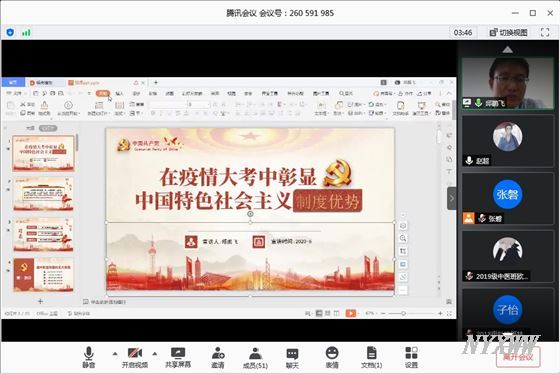Viewport: 560px width, 373px height.
Task: Open the 表情 emoji reactions
Action: point(332,357)
